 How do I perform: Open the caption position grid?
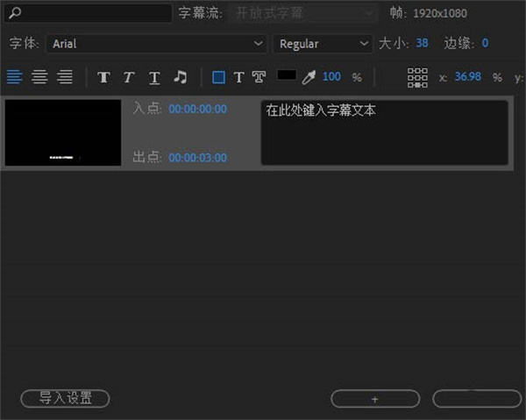417,77
